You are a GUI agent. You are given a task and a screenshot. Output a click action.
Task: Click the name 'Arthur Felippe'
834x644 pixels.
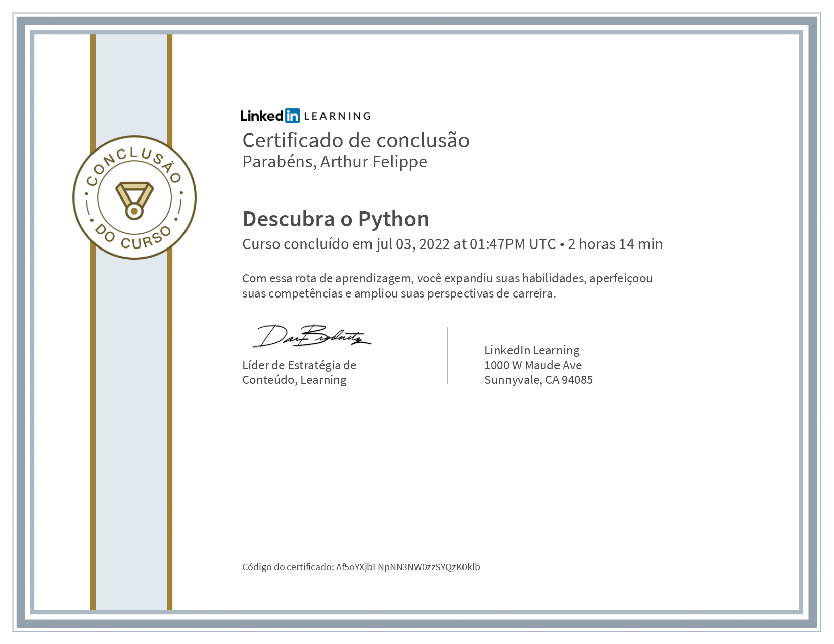click(x=374, y=162)
